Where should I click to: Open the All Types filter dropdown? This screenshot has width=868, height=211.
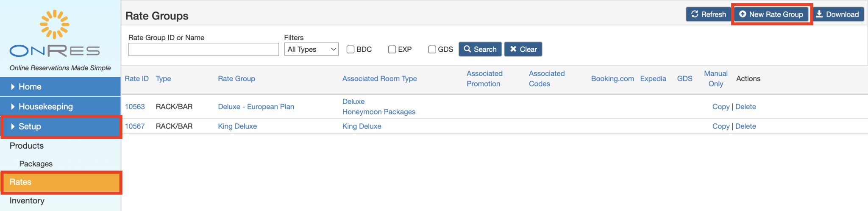pos(311,50)
